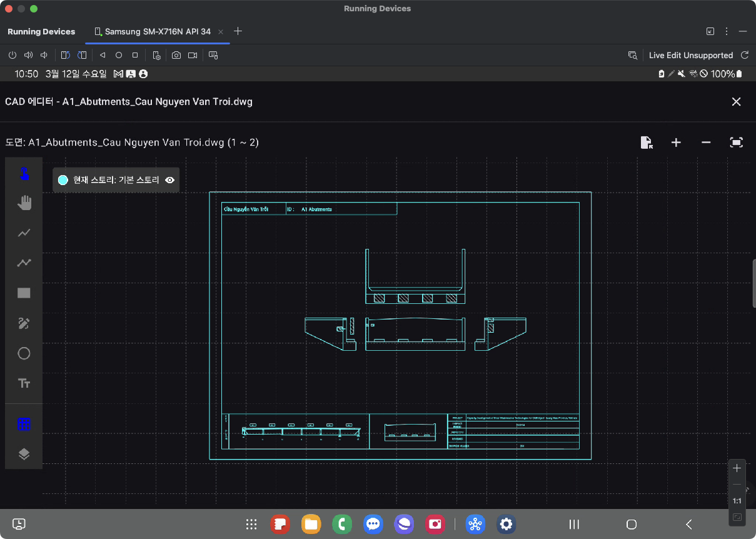Click the taskbar screen-assist icon
756x539 pixels.
click(19, 524)
